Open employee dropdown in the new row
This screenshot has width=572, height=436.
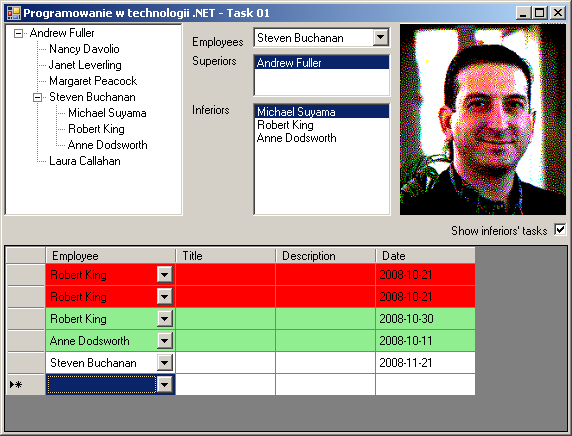[165, 385]
